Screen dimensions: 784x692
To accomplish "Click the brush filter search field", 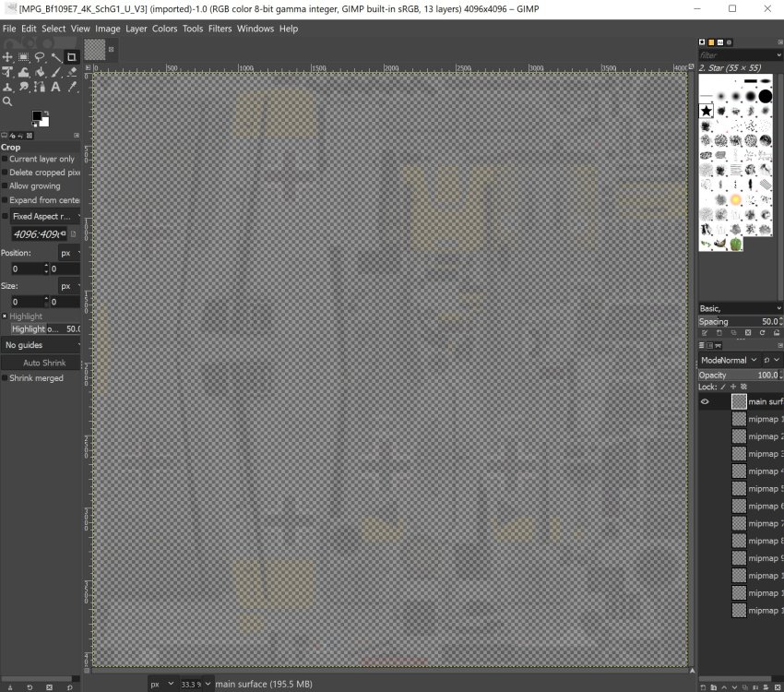I will click(x=738, y=55).
